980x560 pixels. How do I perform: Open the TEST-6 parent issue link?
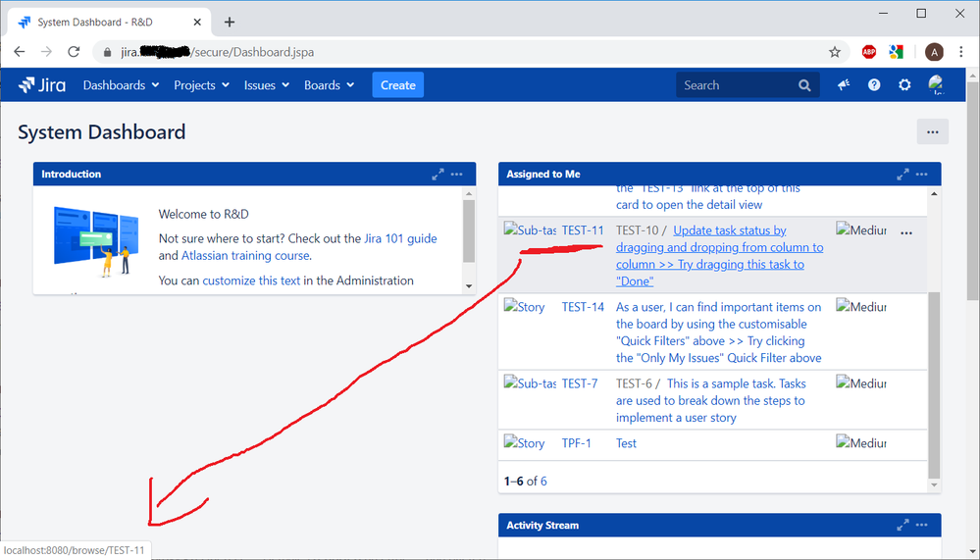[634, 383]
